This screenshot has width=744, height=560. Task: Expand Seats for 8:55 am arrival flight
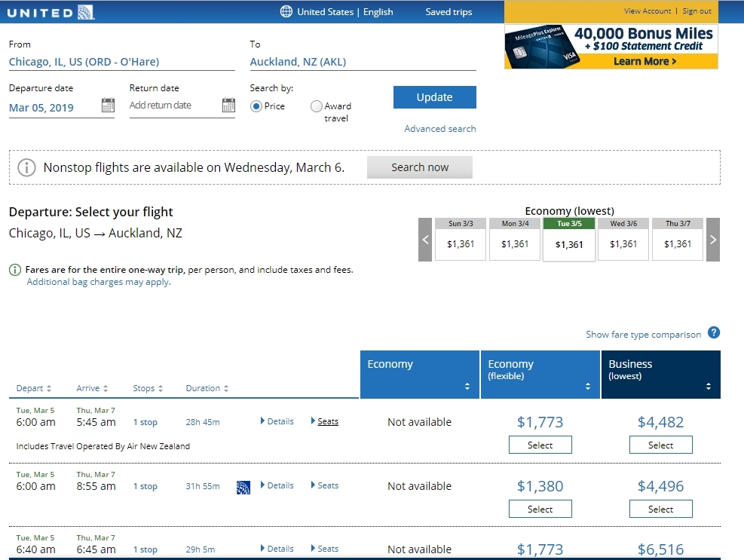[325, 485]
